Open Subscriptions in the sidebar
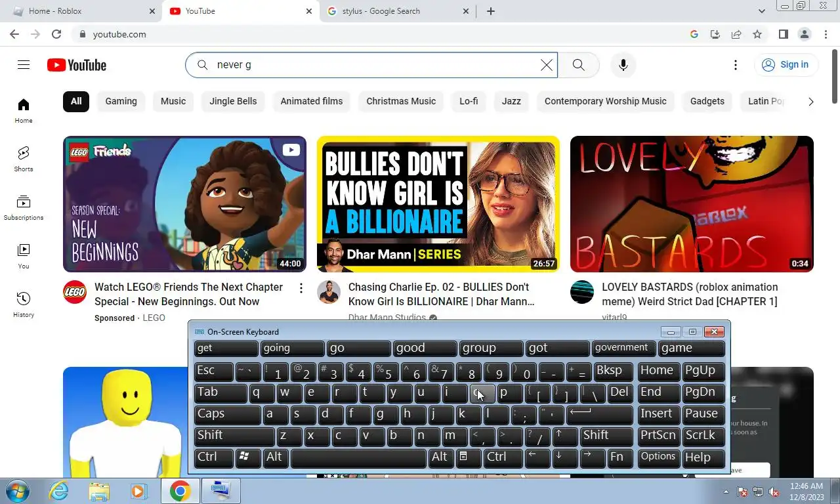 24,207
